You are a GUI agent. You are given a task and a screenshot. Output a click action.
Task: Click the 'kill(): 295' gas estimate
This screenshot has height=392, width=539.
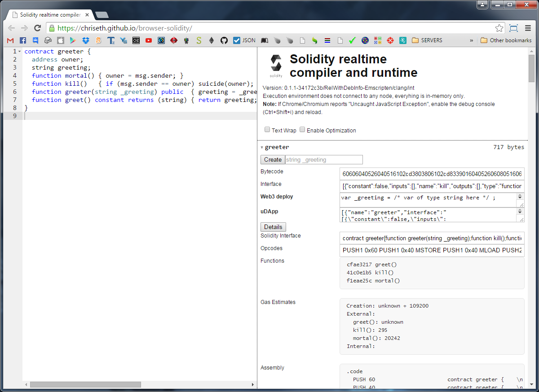click(370, 330)
